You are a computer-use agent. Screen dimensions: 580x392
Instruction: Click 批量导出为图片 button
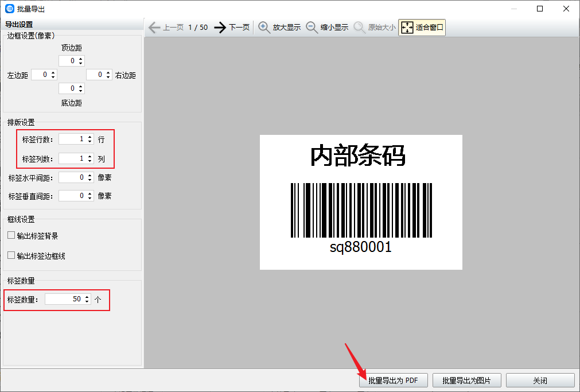click(x=467, y=381)
